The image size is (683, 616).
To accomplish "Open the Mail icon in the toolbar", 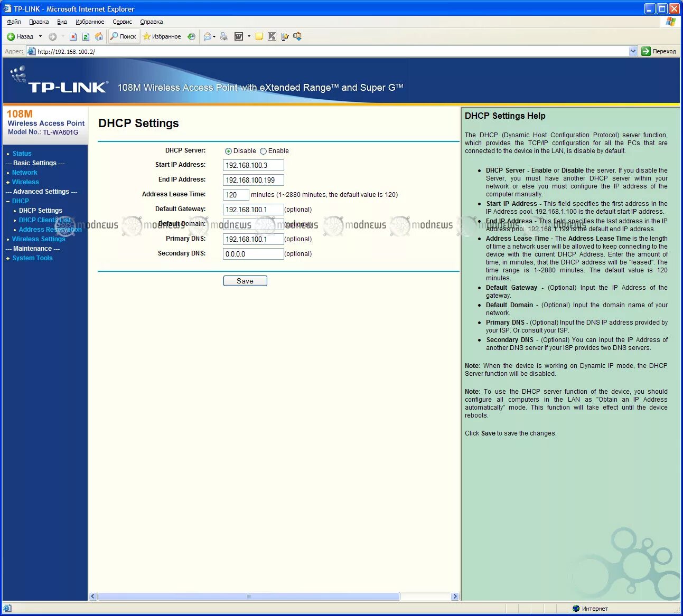I will click(208, 36).
